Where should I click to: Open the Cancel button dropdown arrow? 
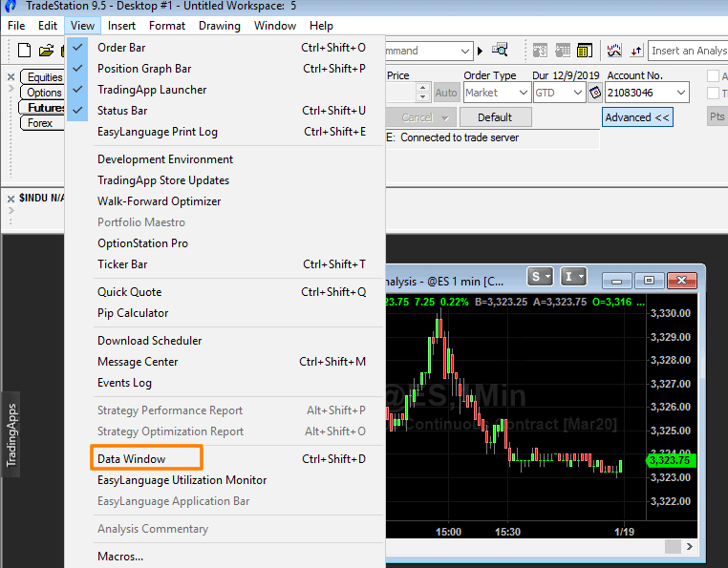(445, 117)
